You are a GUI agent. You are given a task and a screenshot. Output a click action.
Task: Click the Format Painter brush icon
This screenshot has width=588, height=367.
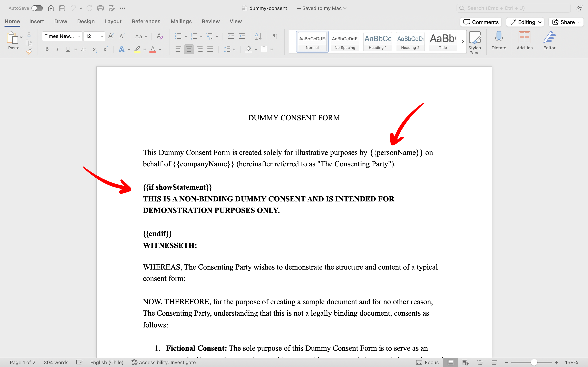tap(29, 51)
